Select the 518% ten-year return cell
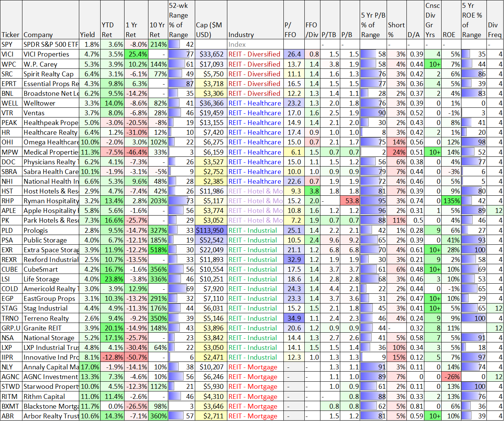The height and width of the screenshot is (421, 504). (x=158, y=250)
